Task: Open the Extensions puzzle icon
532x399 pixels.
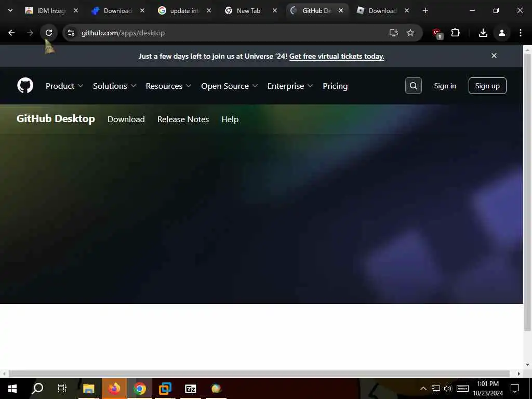Action: click(455, 33)
